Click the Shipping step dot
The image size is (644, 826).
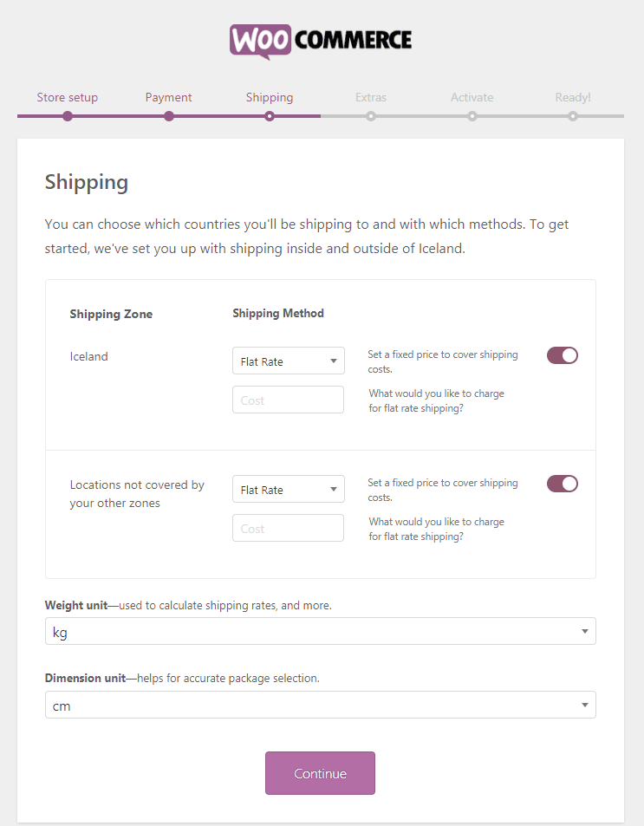pyautogui.click(x=270, y=116)
